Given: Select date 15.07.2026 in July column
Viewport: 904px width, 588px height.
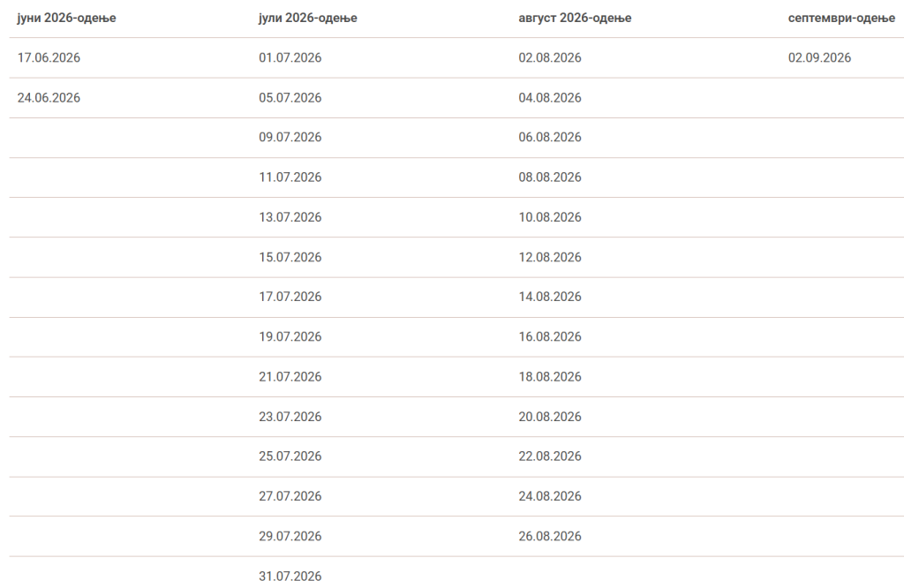Looking at the screenshot, I should pyautogui.click(x=290, y=258).
